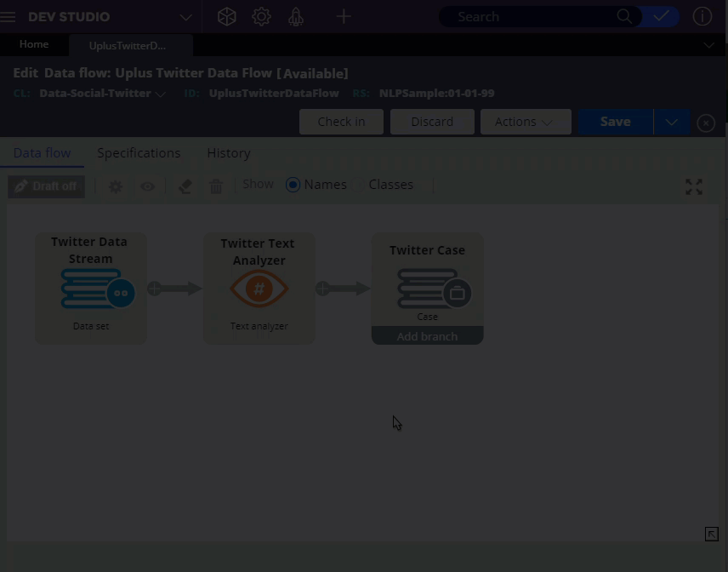Select the eraser icon in toolbar
728x572 pixels.
[185, 186]
